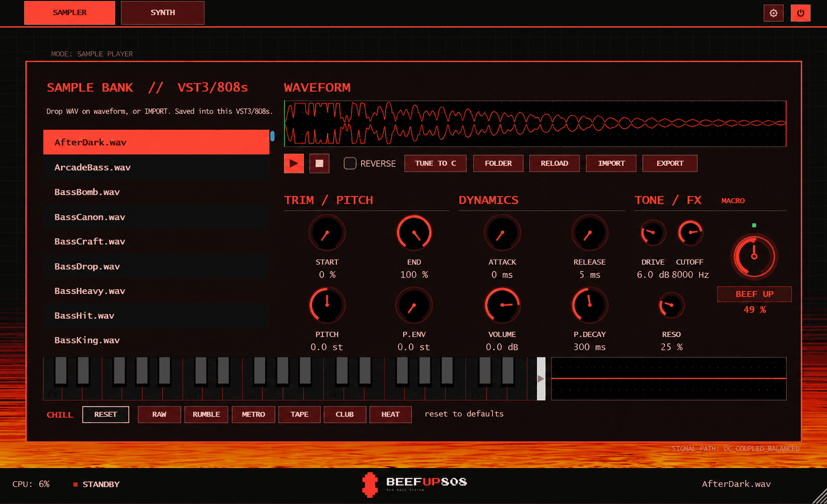Click the BeefUp808 logo
This screenshot has height=504, width=827.
[414, 484]
